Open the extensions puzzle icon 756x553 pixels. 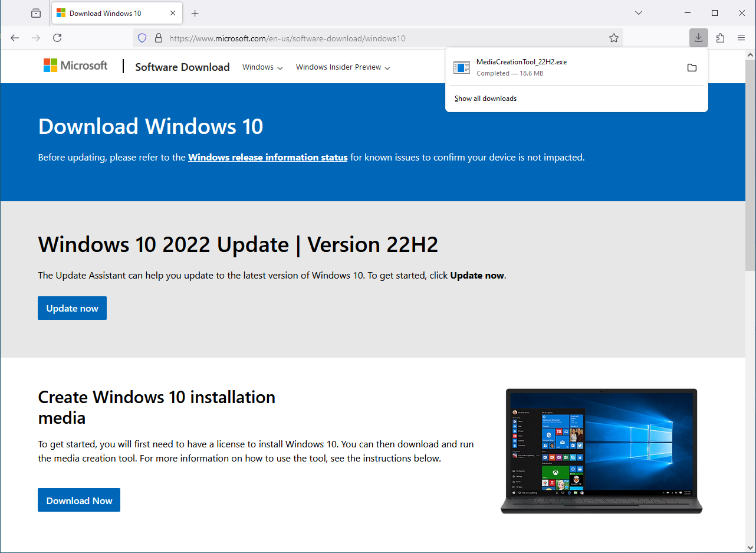tap(720, 38)
